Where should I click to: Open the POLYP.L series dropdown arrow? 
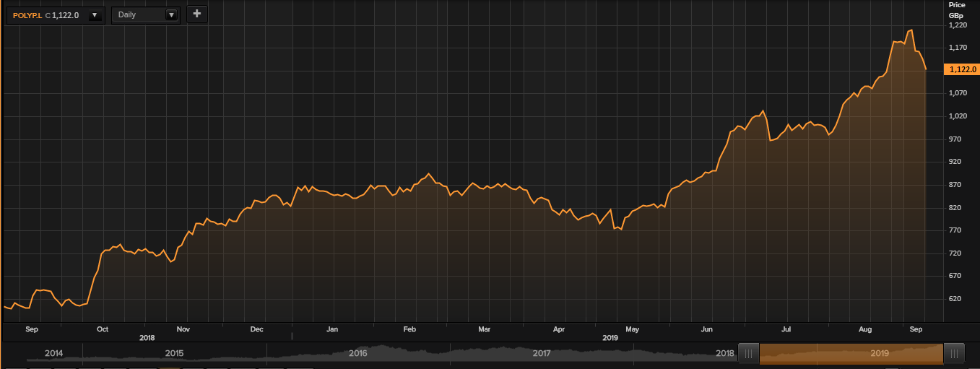coord(95,15)
